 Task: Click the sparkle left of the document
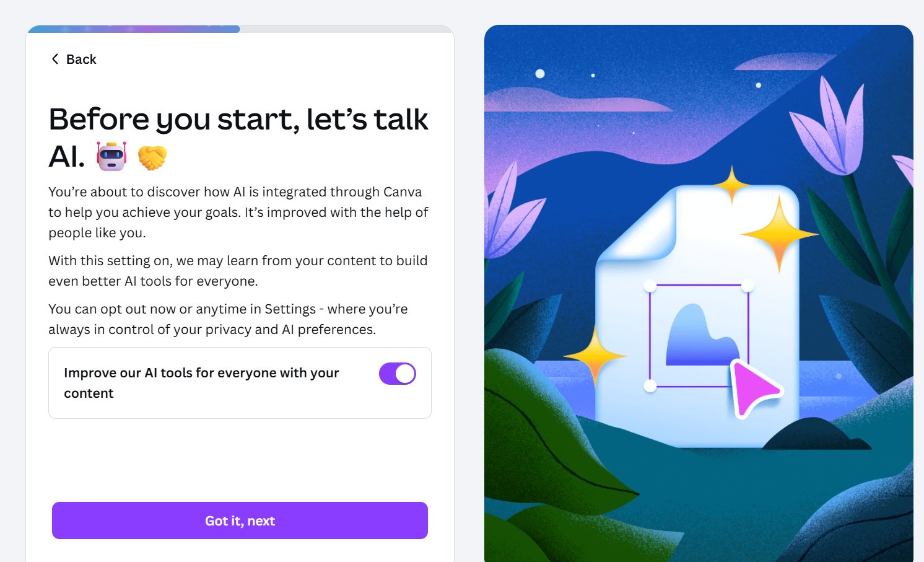click(x=595, y=357)
